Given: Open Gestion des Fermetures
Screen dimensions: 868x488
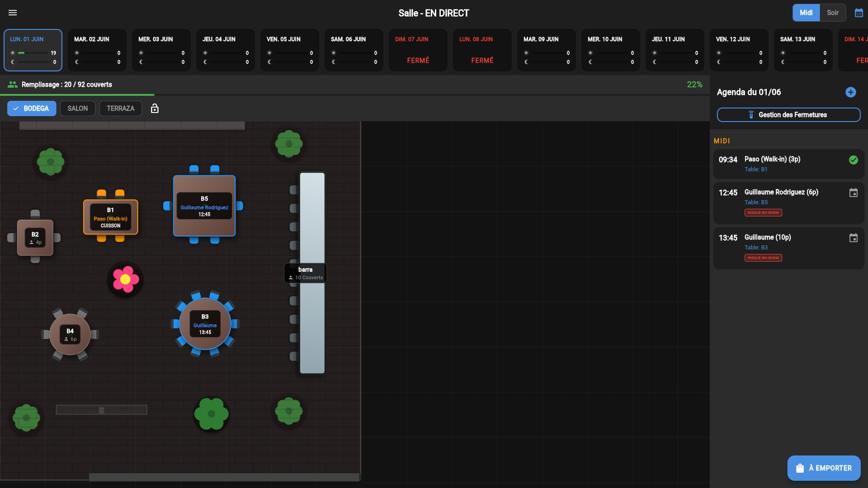Looking at the screenshot, I should point(788,115).
